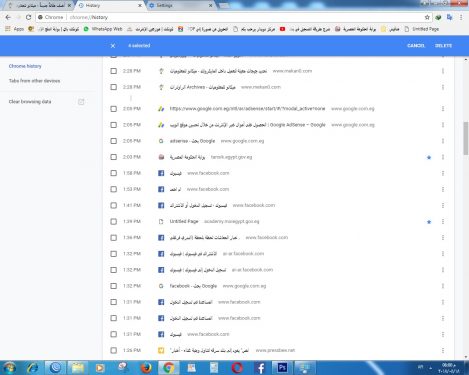Launch Firefox from the taskbar
Screen dimensions: 469x375
146,368
